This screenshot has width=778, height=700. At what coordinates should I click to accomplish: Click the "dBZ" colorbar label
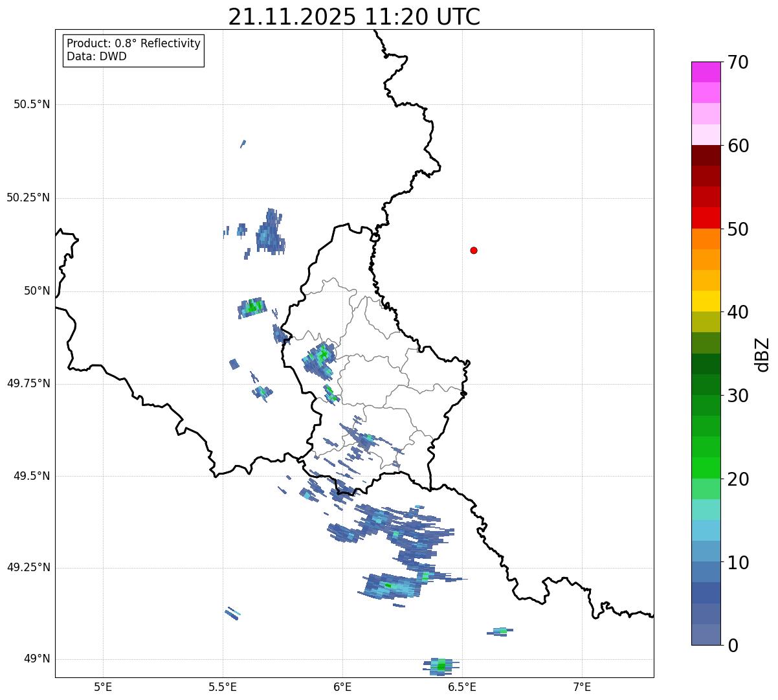pyautogui.click(x=762, y=354)
